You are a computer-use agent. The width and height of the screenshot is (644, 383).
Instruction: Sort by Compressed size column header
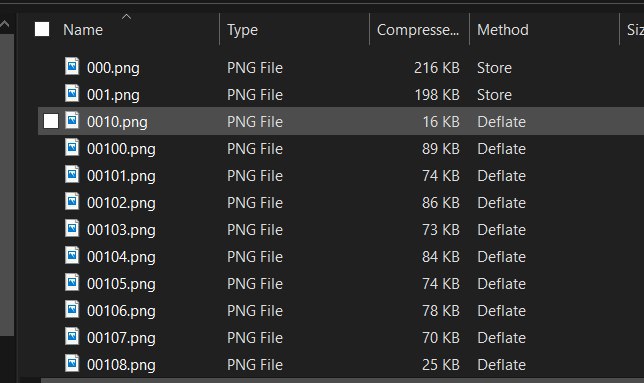(x=418, y=30)
